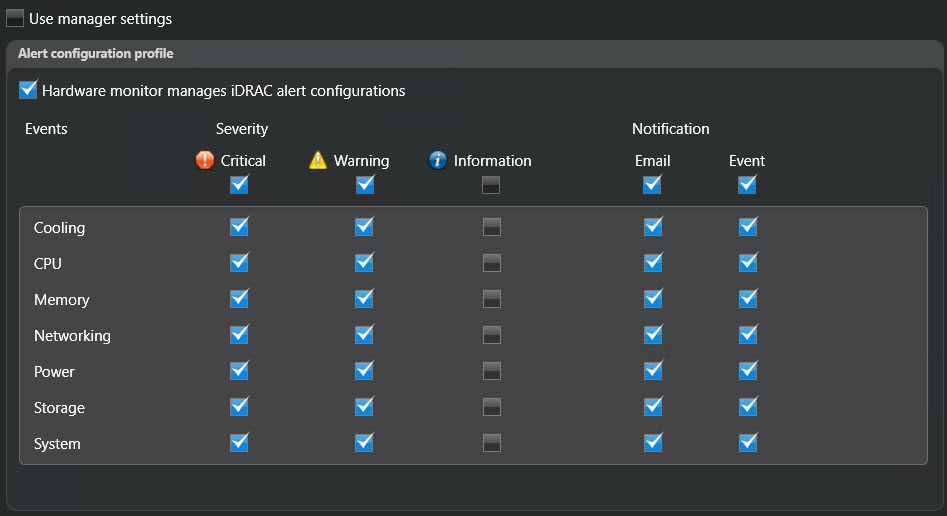Uncheck Event notification for Power

[x=748, y=371]
